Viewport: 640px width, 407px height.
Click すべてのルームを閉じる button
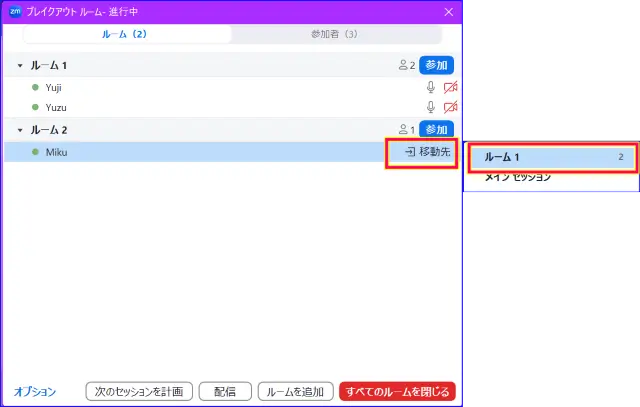397,392
